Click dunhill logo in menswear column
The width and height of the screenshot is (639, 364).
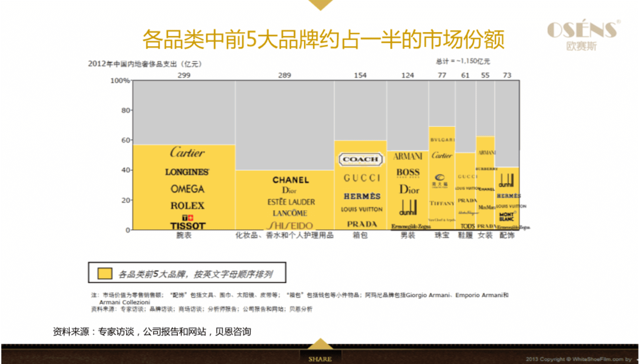pos(408,207)
